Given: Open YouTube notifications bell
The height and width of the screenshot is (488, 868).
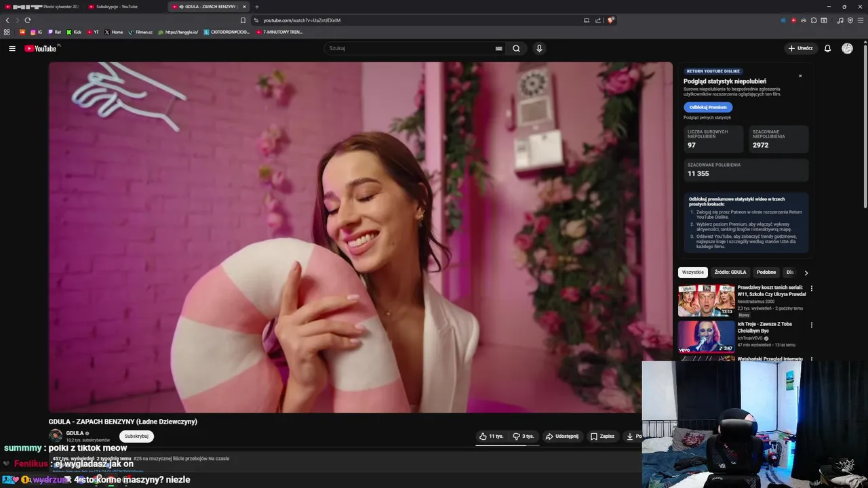Looking at the screenshot, I should click(x=827, y=48).
